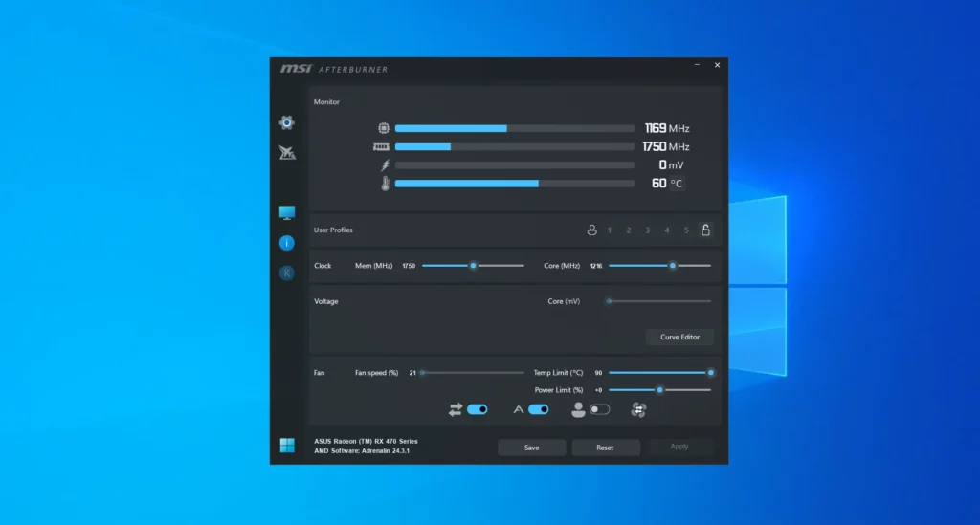Click the Power Limit slider handle
The height and width of the screenshot is (525, 980).
pos(659,390)
